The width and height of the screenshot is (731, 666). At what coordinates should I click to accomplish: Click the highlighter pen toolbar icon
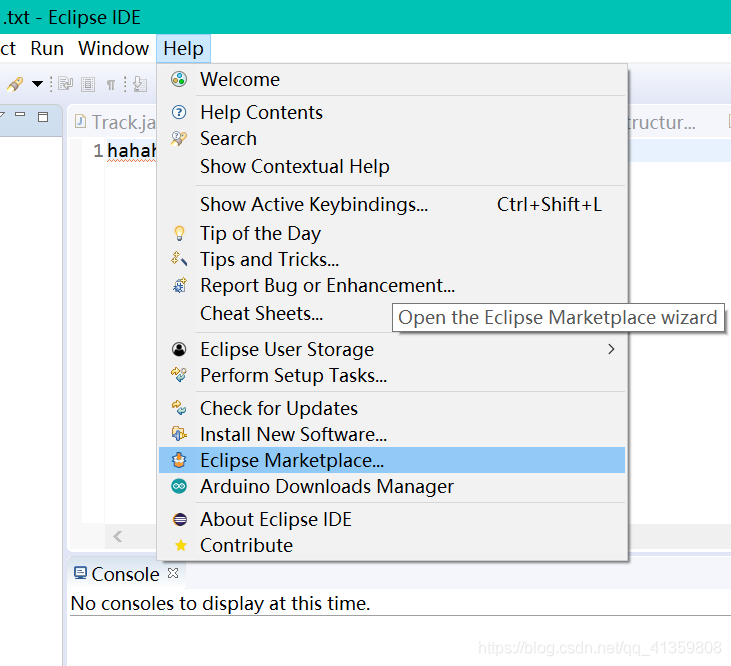click(15, 84)
